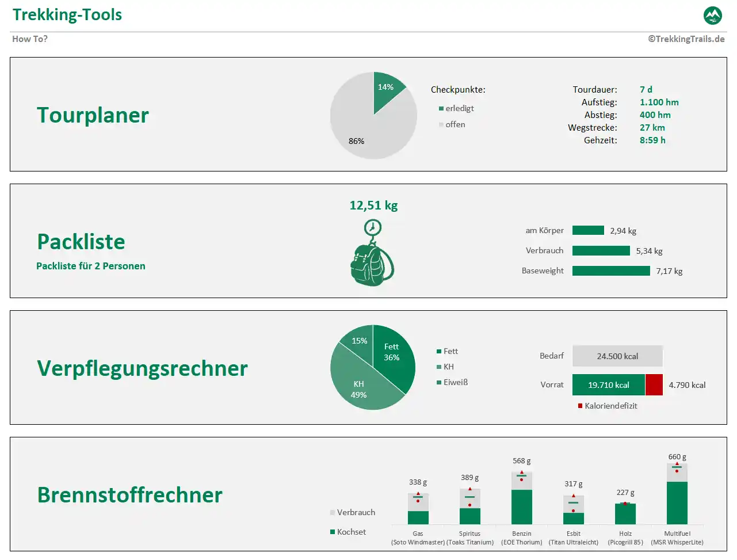Click the nutrition pie chart in Verpflegungsrechner
Screen dimensions: 737x560
click(373, 367)
